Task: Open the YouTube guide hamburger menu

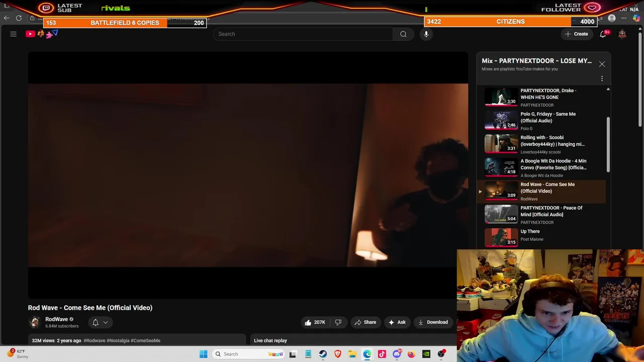Action: coord(14,34)
